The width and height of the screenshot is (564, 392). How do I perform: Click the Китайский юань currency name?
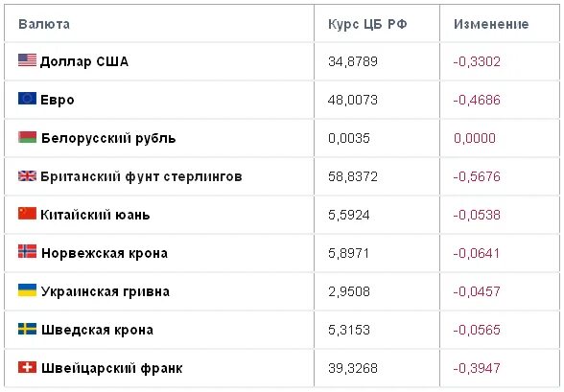pyautogui.click(x=95, y=215)
